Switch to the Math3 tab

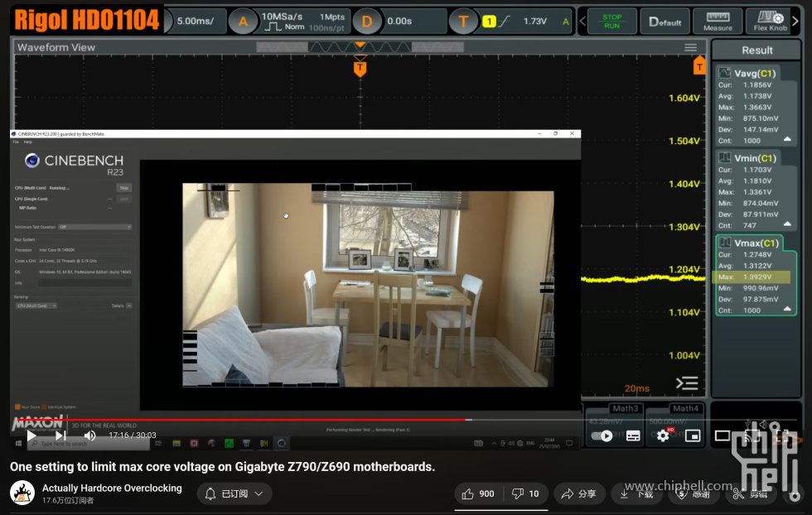(625, 408)
